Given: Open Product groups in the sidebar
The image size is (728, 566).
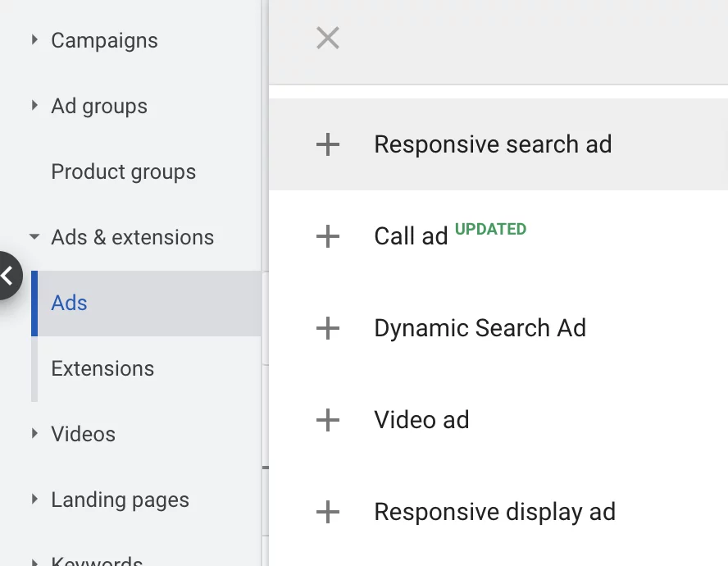Looking at the screenshot, I should click(x=124, y=171).
